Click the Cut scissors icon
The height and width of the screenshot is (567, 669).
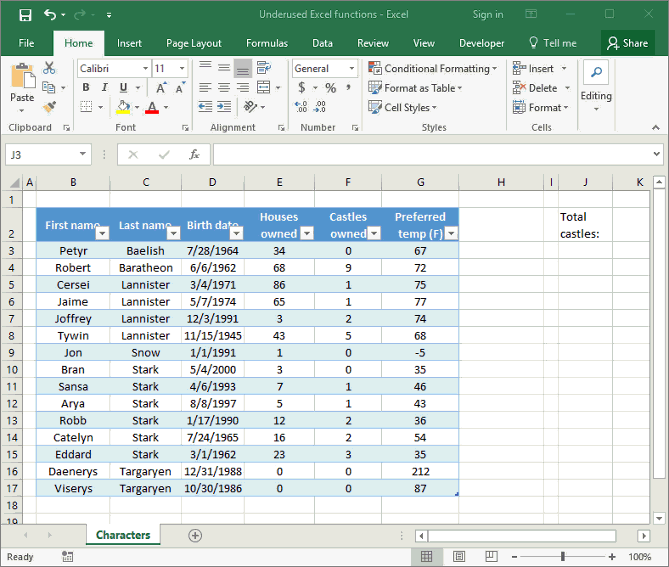[49, 68]
